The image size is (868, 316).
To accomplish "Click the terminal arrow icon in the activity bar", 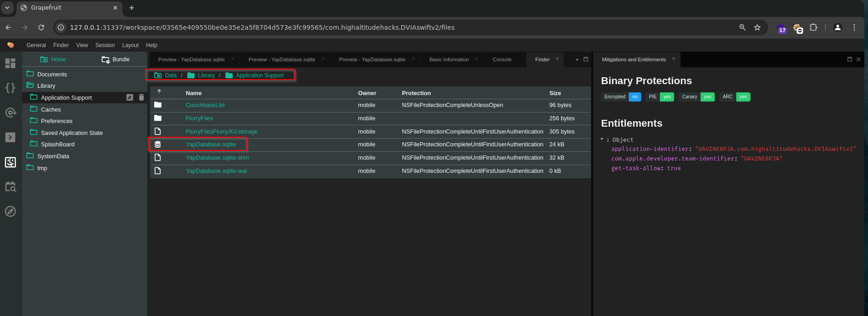I will click(x=10, y=137).
